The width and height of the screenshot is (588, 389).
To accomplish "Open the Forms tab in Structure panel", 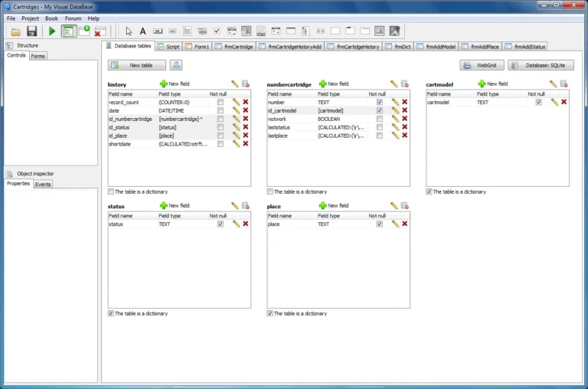I will point(38,56).
